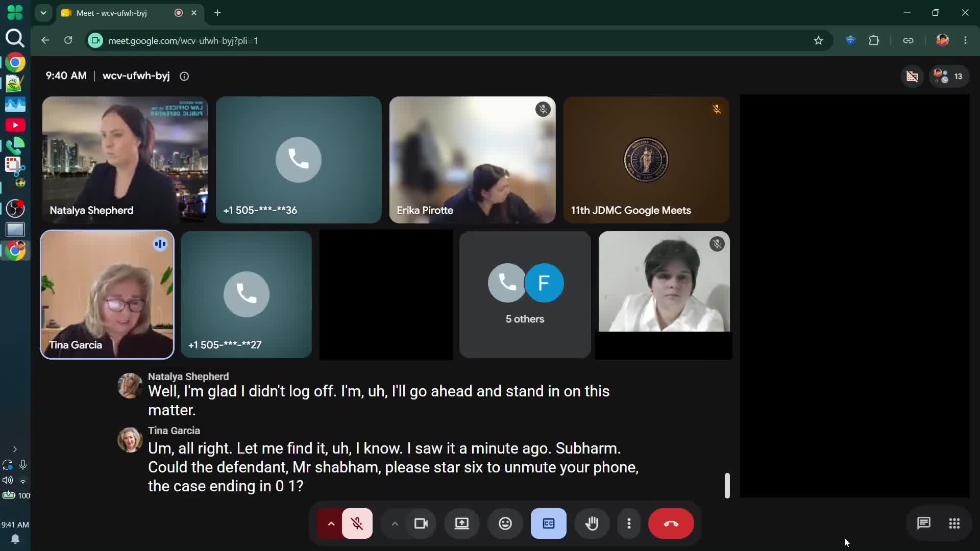Image resolution: width=980 pixels, height=551 pixels.
Task: Bookmark this page with the star icon
Action: [x=819, y=40]
